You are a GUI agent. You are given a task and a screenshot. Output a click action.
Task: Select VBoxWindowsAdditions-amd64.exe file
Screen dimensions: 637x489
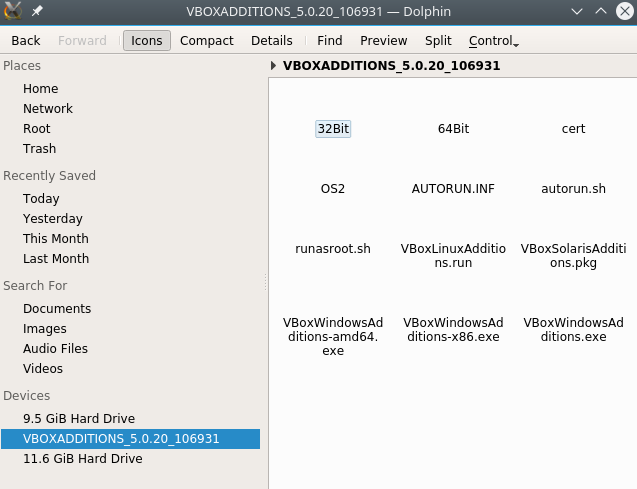click(333, 336)
